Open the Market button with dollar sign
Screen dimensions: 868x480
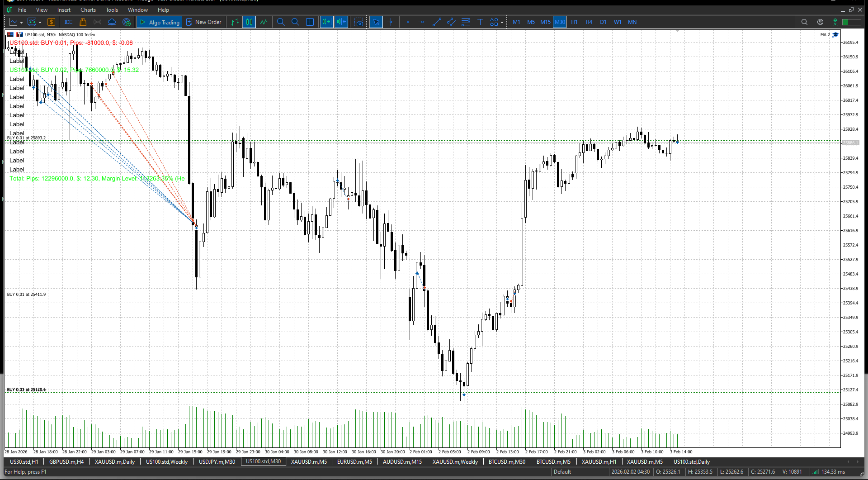coord(51,22)
